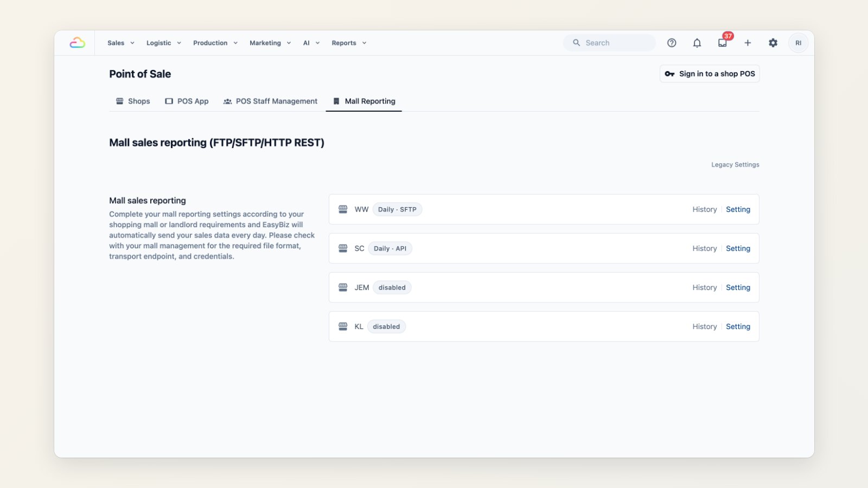
Task: View History for JEM shop
Action: [x=704, y=287]
